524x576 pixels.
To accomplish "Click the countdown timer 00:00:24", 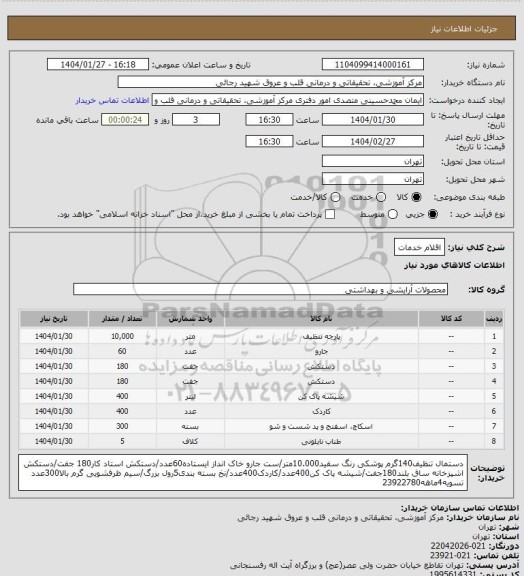I will pos(125,120).
